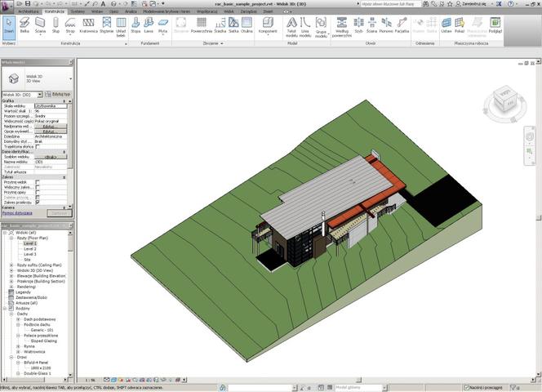
Task: Open the Pomoc dotycząca properties help link
Action: pyautogui.click(x=17, y=213)
